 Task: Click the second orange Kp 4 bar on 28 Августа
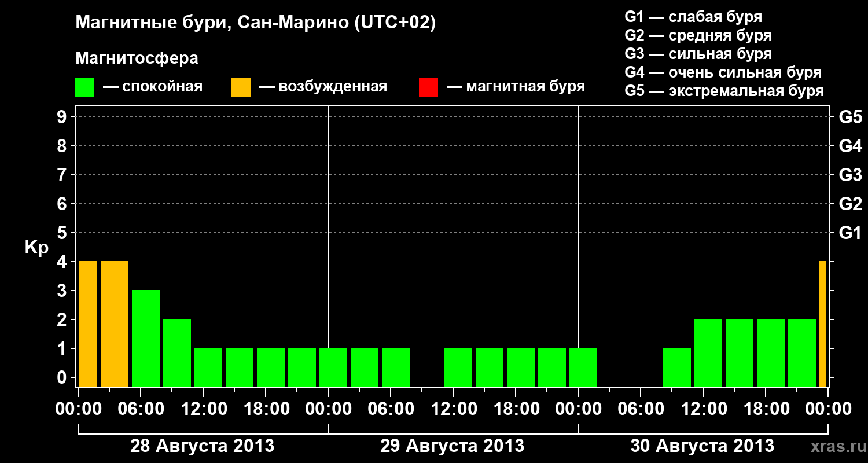pyautogui.click(x=115, y=324)
